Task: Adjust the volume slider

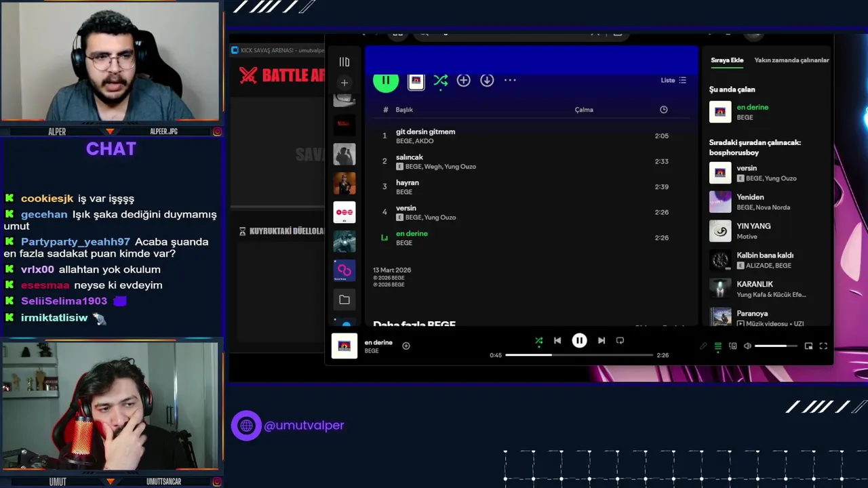Action: (776, 346)
